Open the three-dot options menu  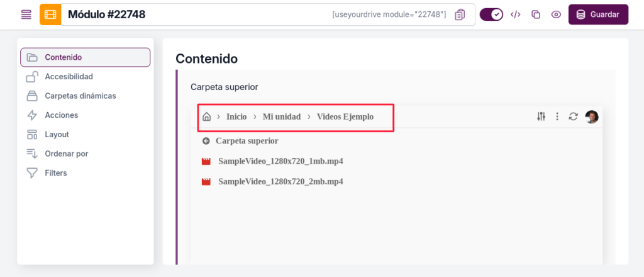tap(557, 116)
